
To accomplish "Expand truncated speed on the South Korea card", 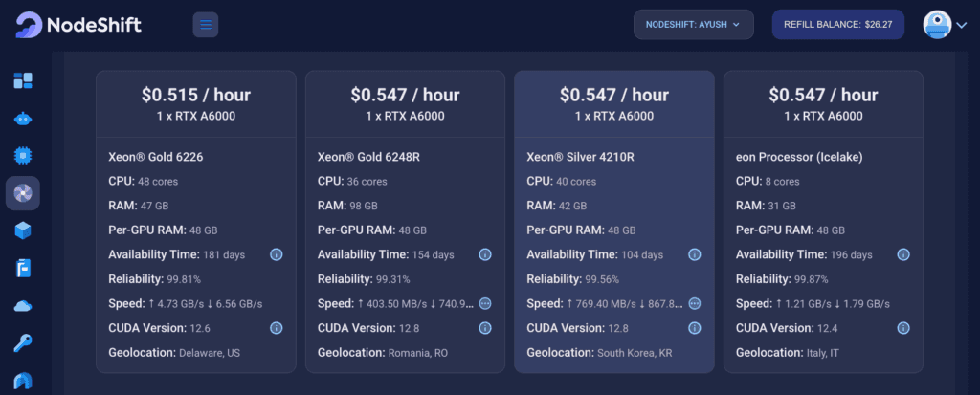I will (695, 304).
